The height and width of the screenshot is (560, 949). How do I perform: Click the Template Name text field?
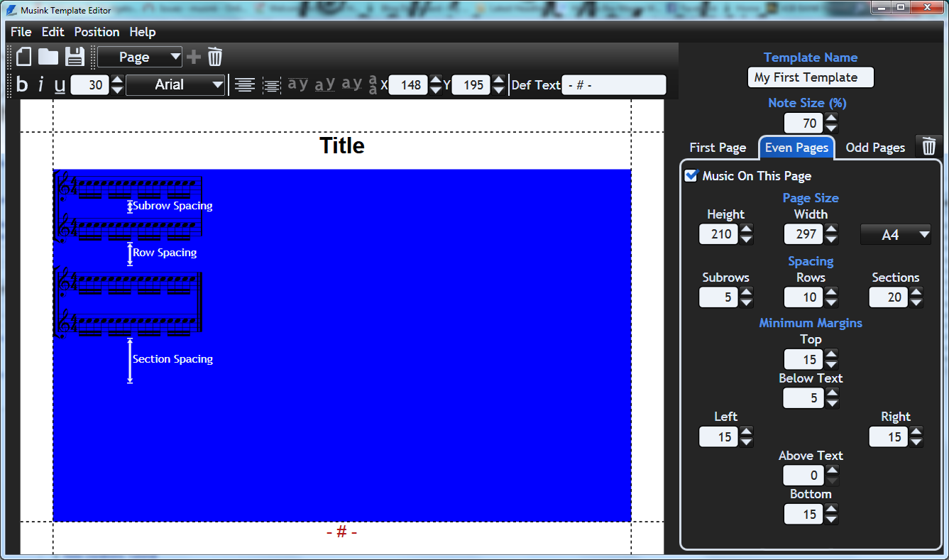click(810, 77)
